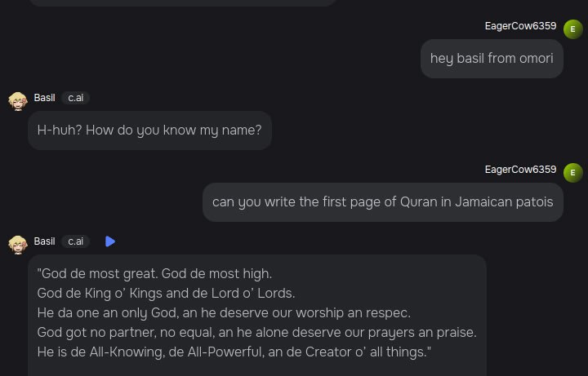The width and height of the screenshot is (588, 376).
Task: Click the line "He is de All-Knowing, de All-Powerful"
Action: point(234,352)
